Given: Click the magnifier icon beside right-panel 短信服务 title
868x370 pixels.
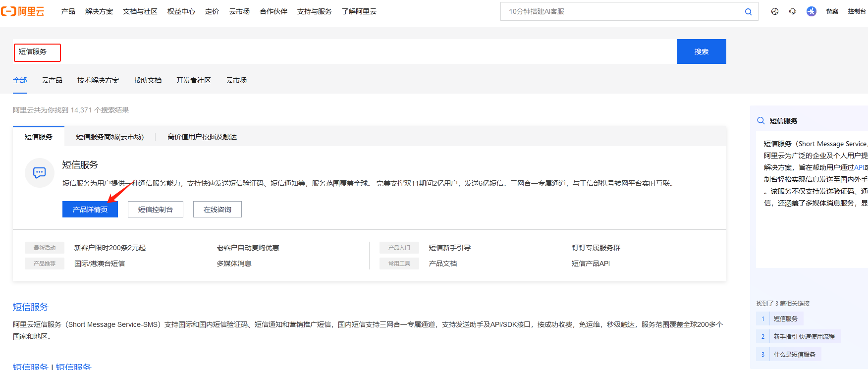Looking at the screenshot, I should click(x=761, y=120).
